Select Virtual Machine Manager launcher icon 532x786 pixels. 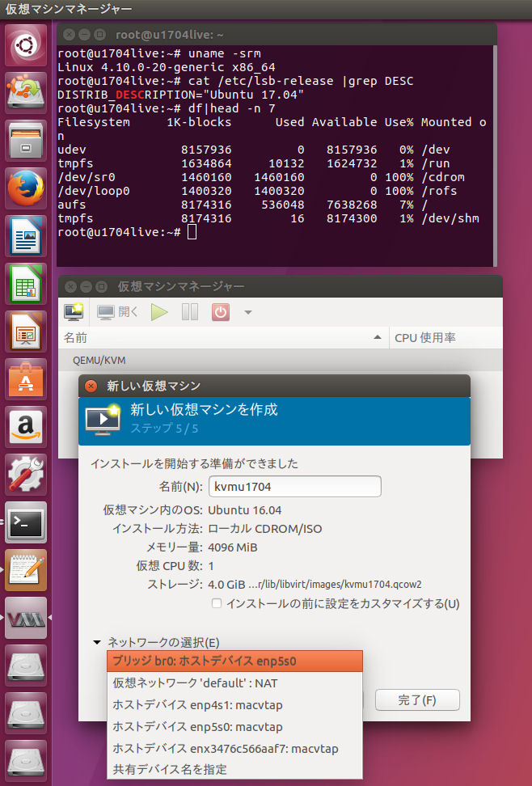point(26,618)
